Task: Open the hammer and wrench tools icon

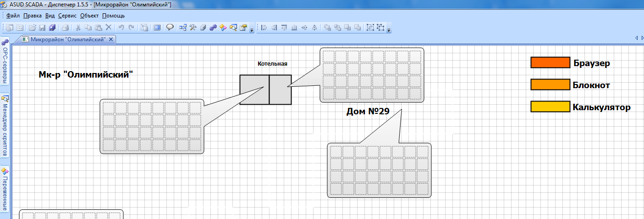Action: 193,28
